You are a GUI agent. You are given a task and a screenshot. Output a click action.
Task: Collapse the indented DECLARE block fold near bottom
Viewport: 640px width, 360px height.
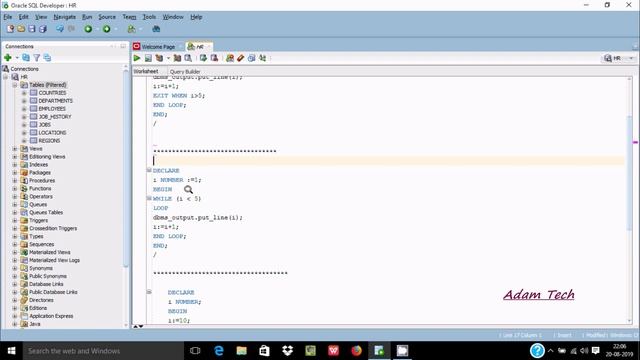[149, 292]
